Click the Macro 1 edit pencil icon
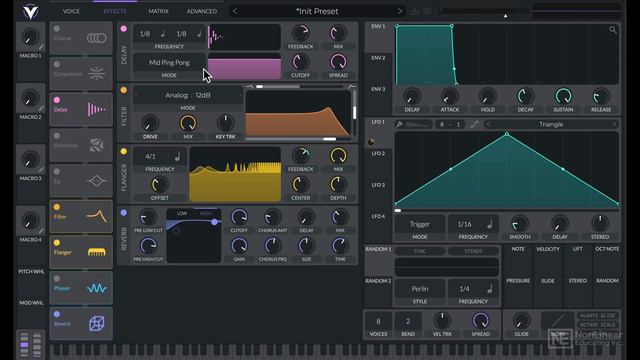 tap(41, 47)
